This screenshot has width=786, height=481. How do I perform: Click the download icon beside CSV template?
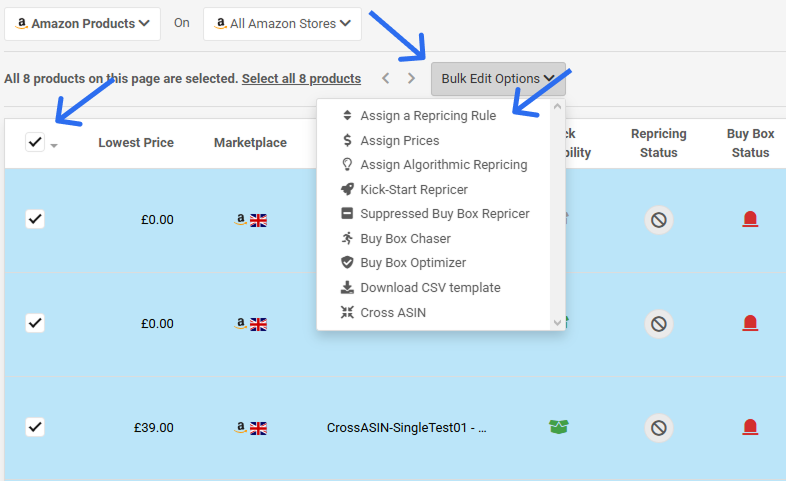347,288
